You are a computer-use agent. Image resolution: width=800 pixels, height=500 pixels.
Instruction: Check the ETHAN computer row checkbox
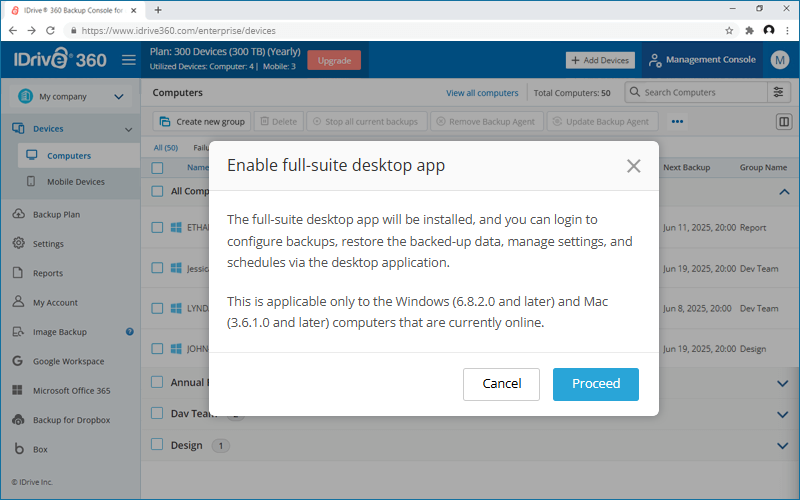[x=157, y=228]
